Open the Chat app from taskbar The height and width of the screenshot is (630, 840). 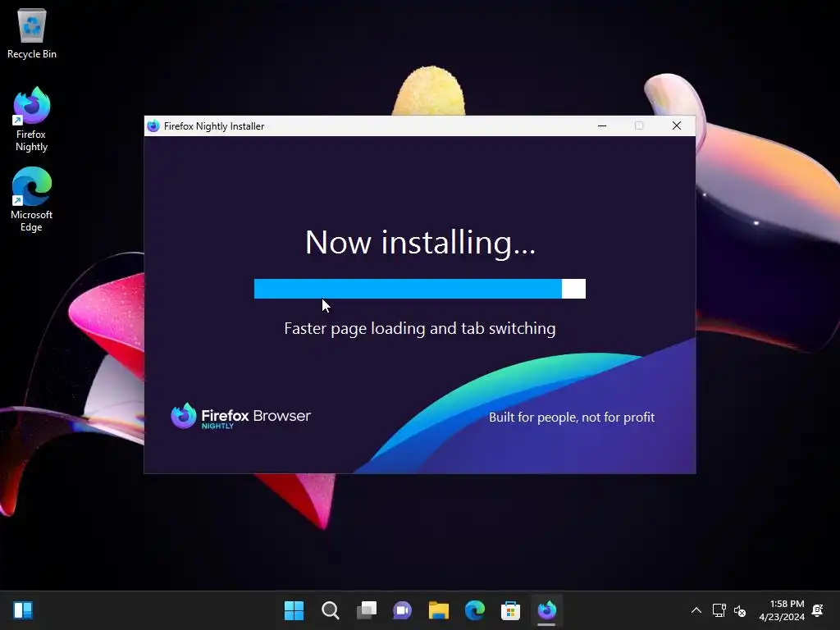coord(402,610)
